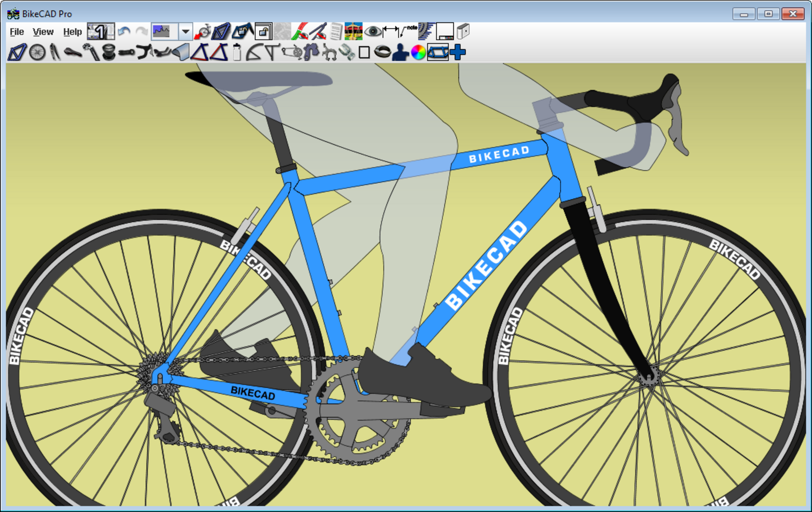Click the greyed redo arrow
Screen dimensions: 812x512
(142, 31)
